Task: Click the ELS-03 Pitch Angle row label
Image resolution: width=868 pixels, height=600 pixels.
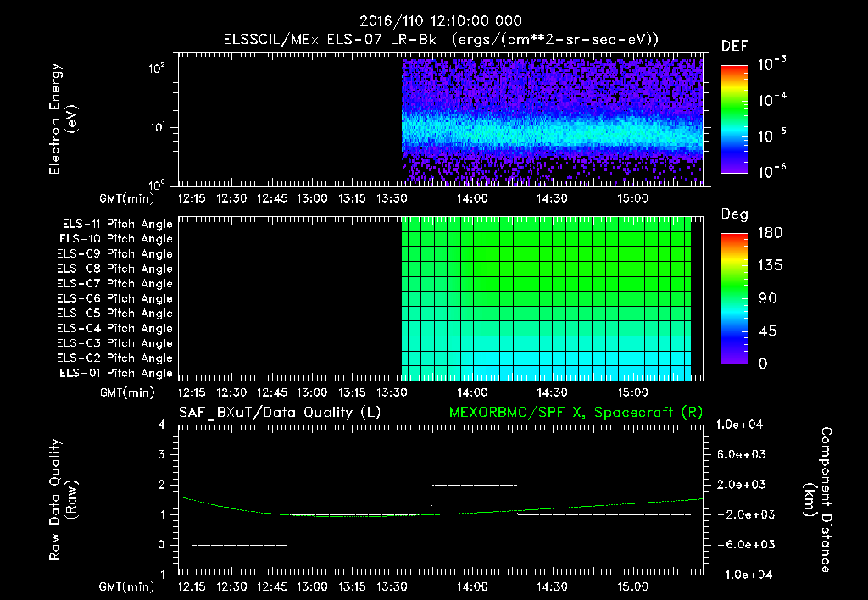Action: pos(115,344)
